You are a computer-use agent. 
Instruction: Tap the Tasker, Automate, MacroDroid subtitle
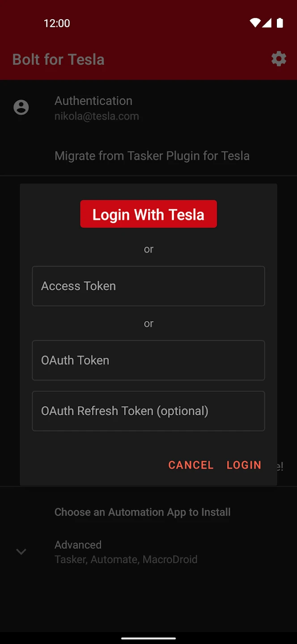(x=126, y=559)
